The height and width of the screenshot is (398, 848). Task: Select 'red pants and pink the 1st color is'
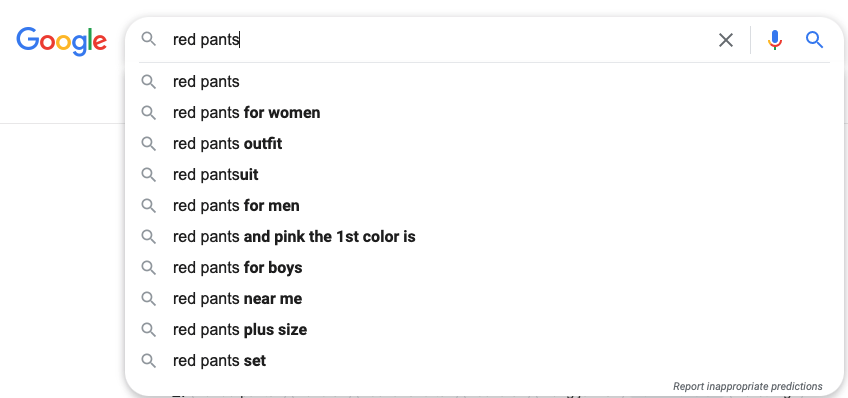click(485, 237)
